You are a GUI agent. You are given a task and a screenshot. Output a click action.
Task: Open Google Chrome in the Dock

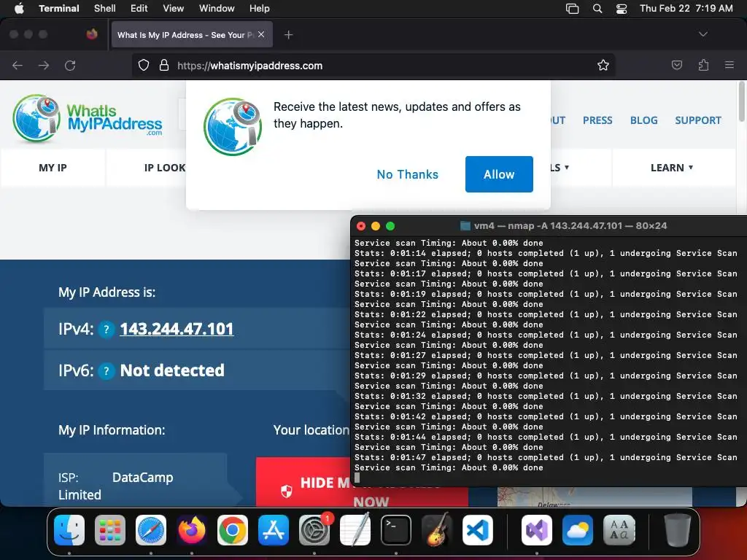point(233,530)
